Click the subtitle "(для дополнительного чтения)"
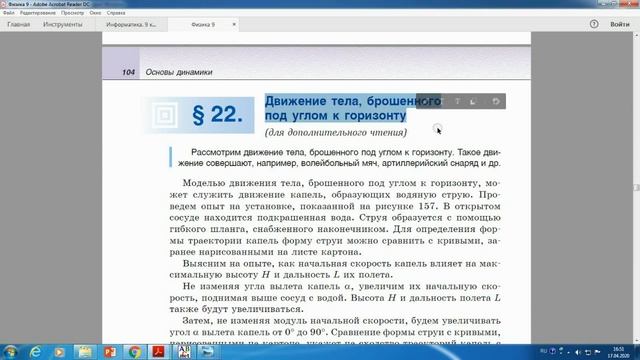This screenshot has height=360, width=640. pyautogui.click(x=336, y=132)
